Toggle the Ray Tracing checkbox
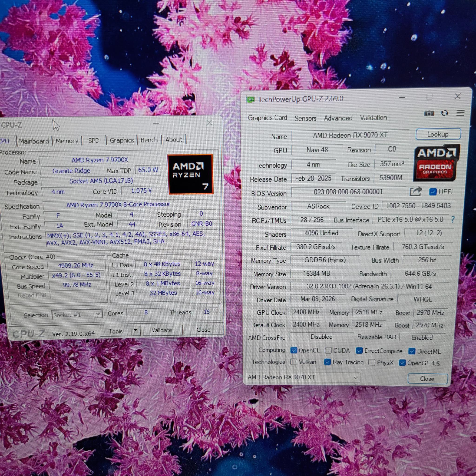This screenshot has height=476, width=476. (327, 362)
